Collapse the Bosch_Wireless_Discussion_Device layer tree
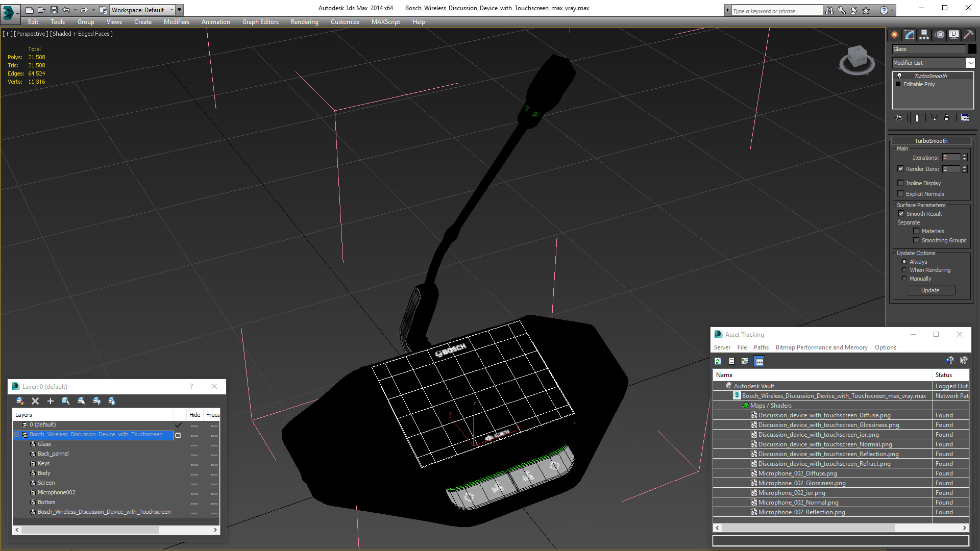The width and height of the screenshot is (980, 551). 17,435
